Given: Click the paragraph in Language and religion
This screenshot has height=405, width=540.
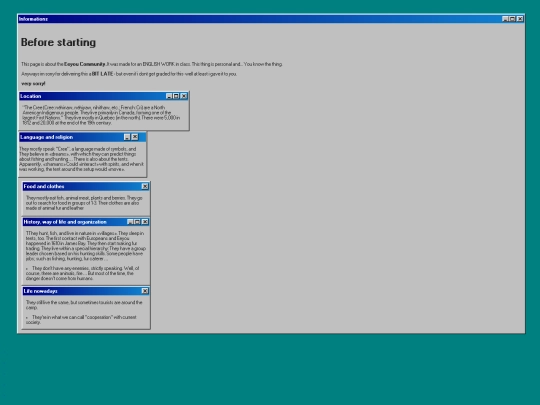Looking at the screenshot, I should tap(82, 159).
